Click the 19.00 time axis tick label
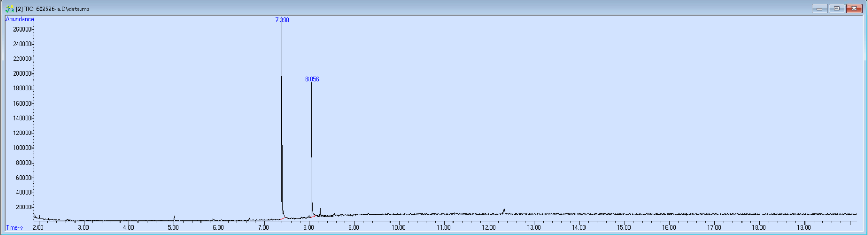This screenshot has width=868, height=235. [x=804, y=227]
